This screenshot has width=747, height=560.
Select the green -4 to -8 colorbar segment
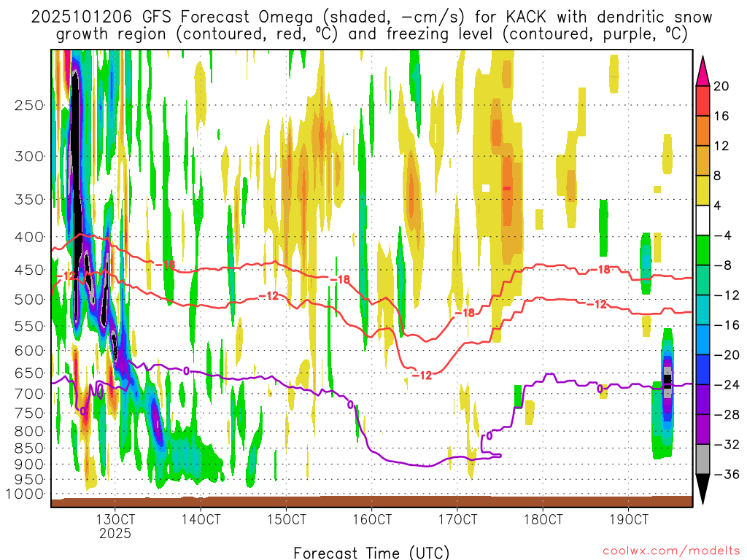[x=703, y=251]
